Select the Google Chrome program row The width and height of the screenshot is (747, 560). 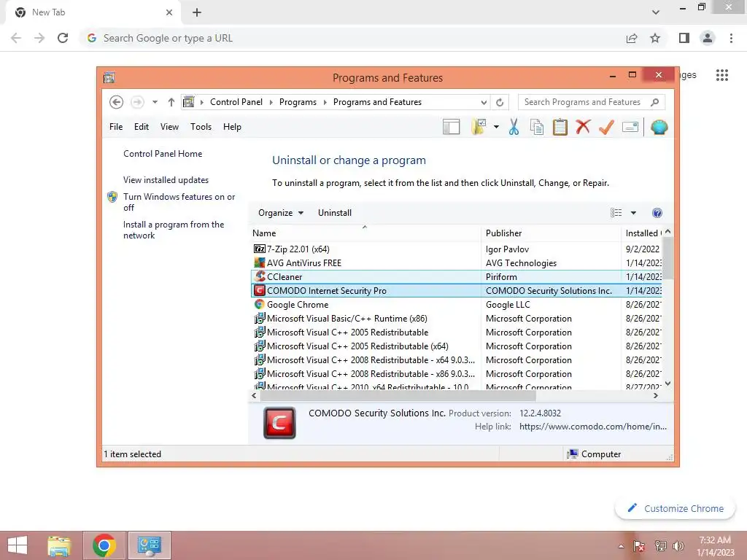456,304
